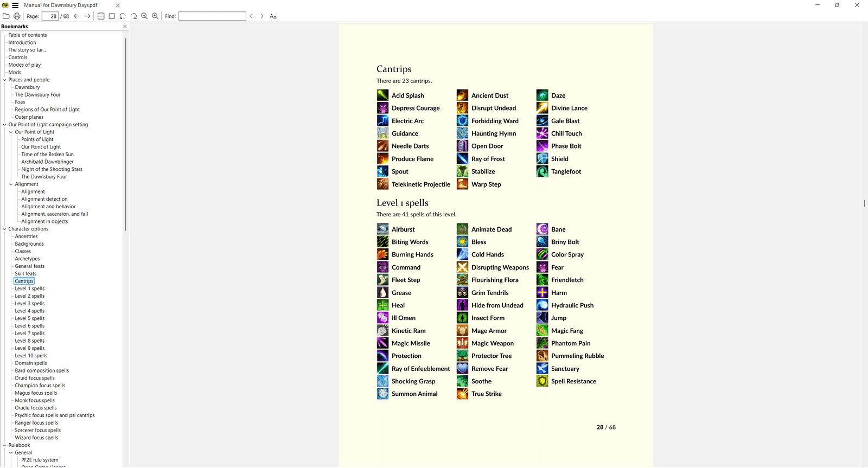Screen dimensions: 868x468
Task: Select the Manual for Dawnsbury Days.pdf tab
Action: pos(61,5)
